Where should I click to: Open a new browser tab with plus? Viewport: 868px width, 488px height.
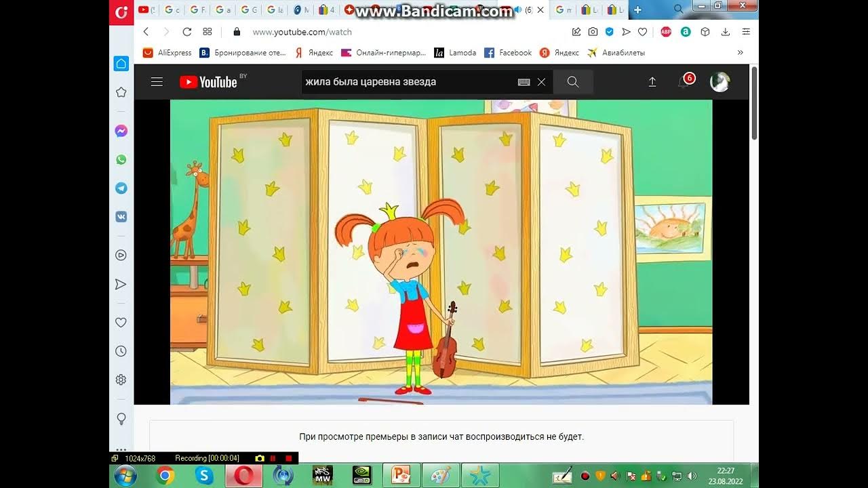(637, 9)
